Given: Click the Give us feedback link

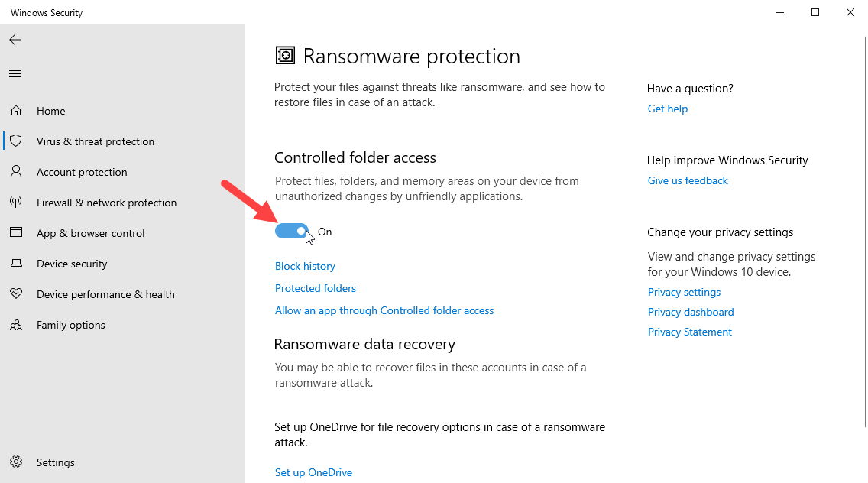Looking at the screenshot, I should coord(688,180).
